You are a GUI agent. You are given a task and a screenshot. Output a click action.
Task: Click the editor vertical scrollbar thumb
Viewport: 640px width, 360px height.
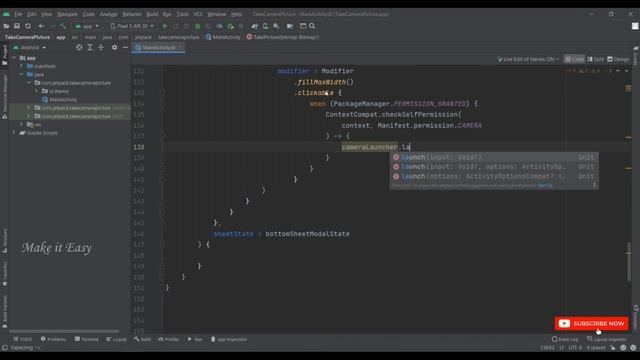pyautogui.click(x=629, y=261)
